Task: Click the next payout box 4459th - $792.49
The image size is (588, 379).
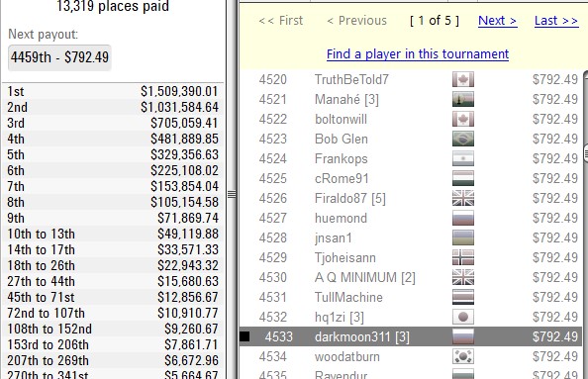Action: [59, 57]
